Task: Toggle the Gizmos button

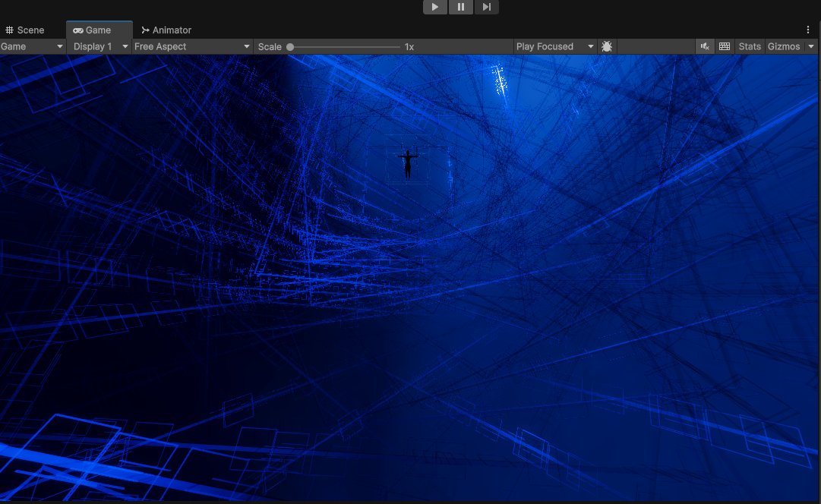Action: click(x=784, y=46)
